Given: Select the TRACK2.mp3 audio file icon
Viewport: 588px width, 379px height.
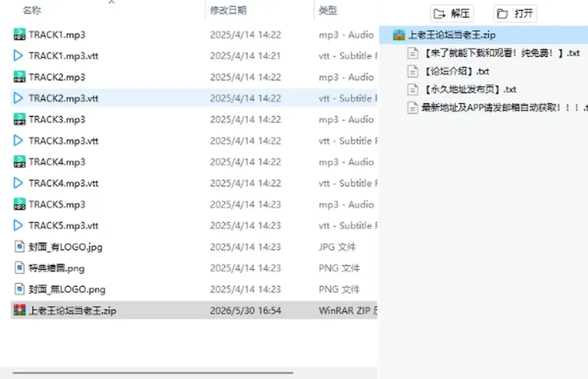Looking at the screenshot, I should click(x=20, y=77).
